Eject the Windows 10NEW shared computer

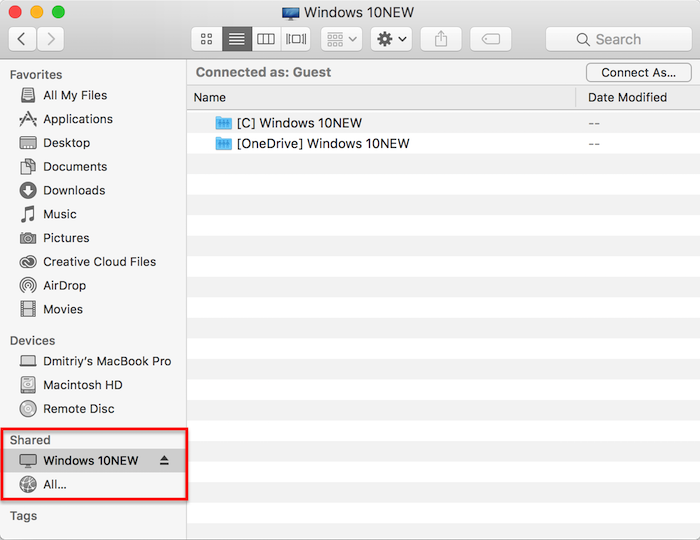coord(164,461)
